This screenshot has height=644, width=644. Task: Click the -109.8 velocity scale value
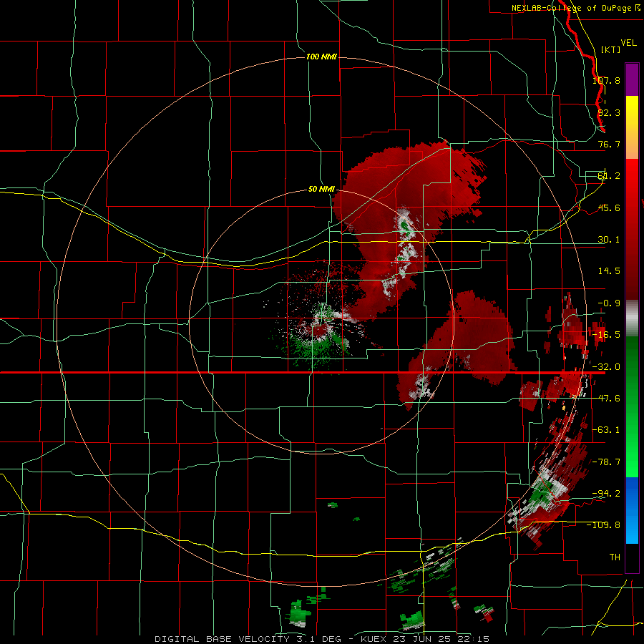click(604, 525)
